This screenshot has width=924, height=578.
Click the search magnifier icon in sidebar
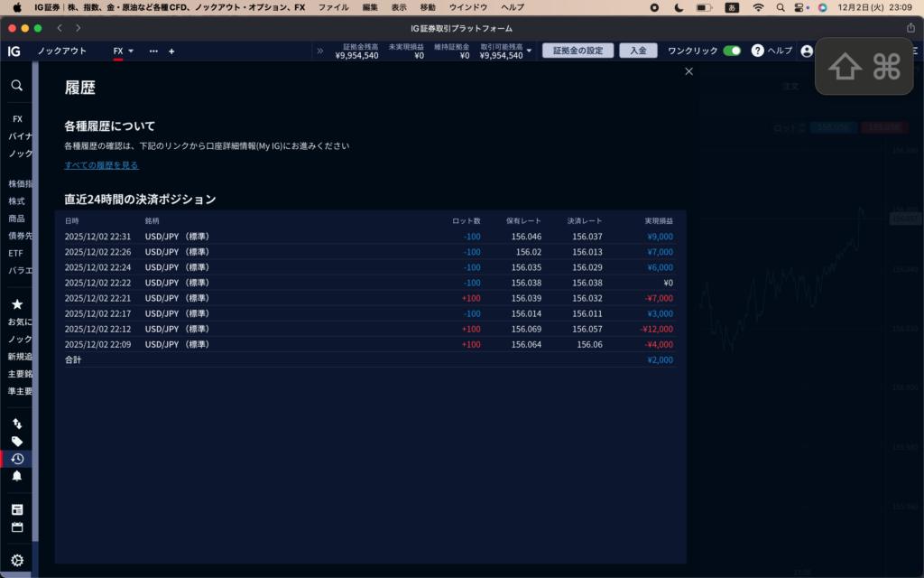pos(16,86)
